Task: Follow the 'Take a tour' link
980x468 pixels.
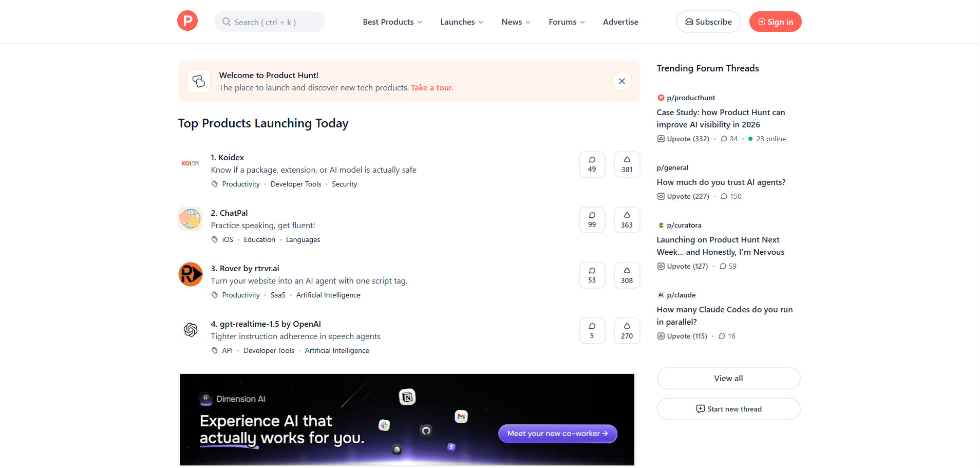Action: tap(431, 88)
